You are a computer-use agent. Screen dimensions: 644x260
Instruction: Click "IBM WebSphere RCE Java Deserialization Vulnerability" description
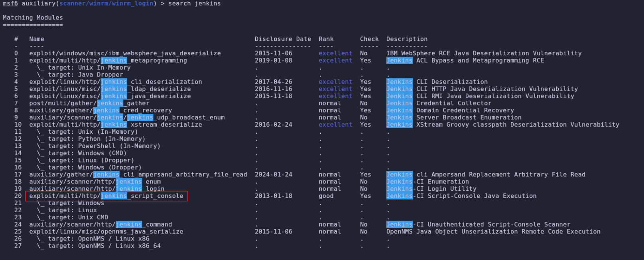tap(484, 53)
